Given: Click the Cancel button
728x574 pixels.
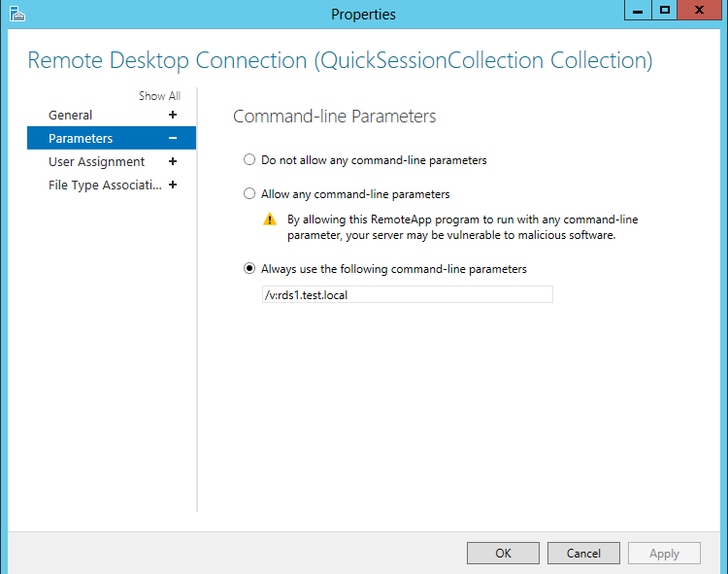Looking at the screenshot, I should click(x=583, y=553).
